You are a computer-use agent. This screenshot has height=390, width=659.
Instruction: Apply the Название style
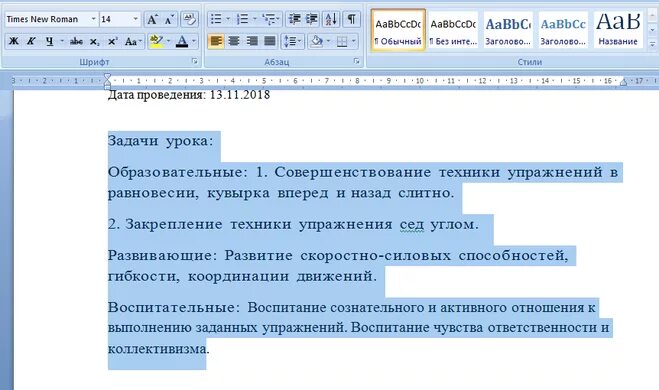(618, 30)
